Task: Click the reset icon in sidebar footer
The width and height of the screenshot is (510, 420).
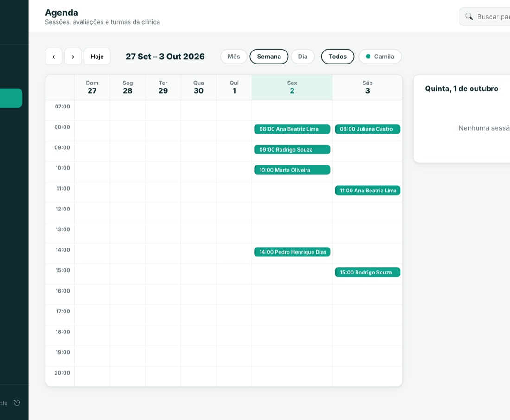Action: [x=17, y=403]
